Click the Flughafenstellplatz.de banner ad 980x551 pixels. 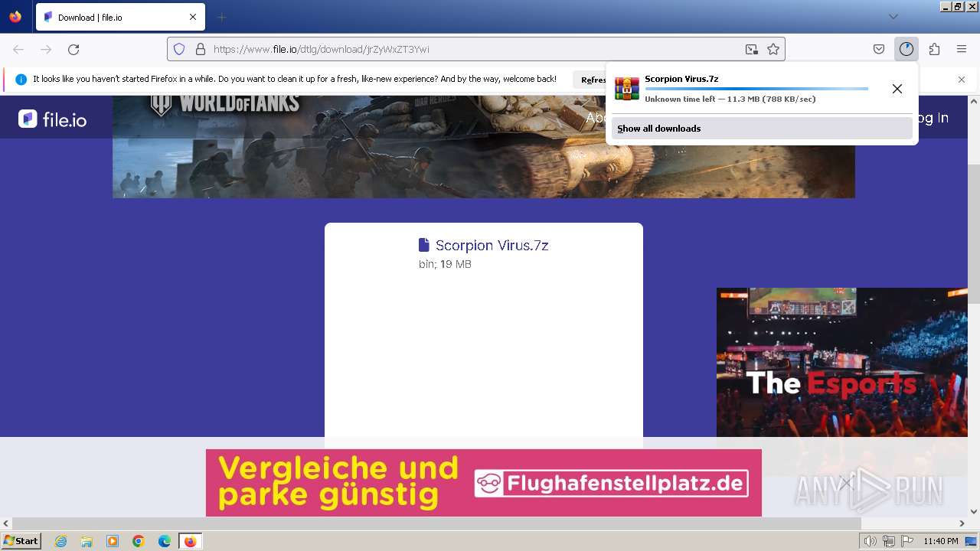(x=484, y=483)
